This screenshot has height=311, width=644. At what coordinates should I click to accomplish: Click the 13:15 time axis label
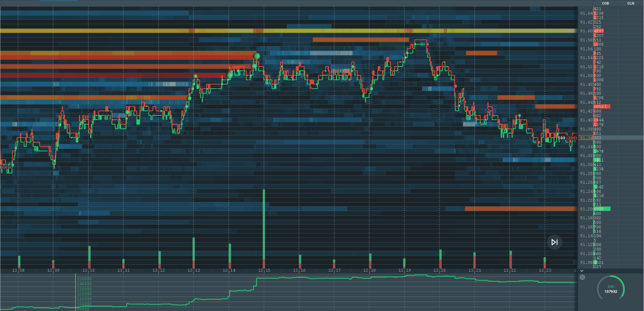[264, 271]
